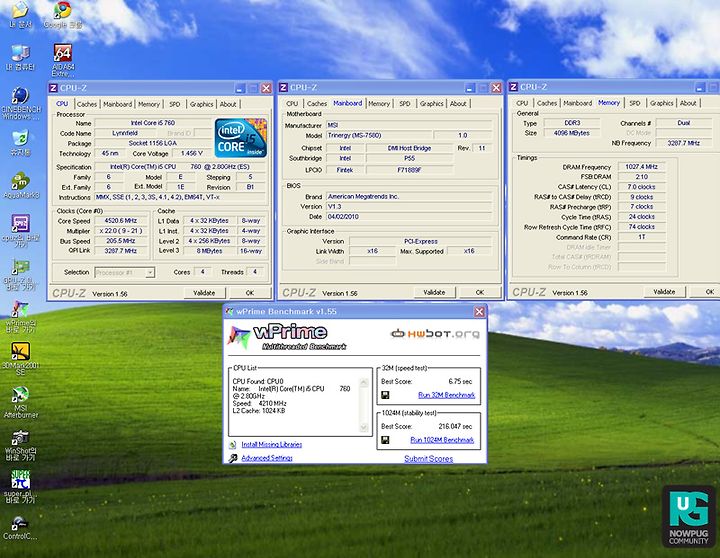
Task: Click the wPrime title bar icon
Action: [230, 312]
